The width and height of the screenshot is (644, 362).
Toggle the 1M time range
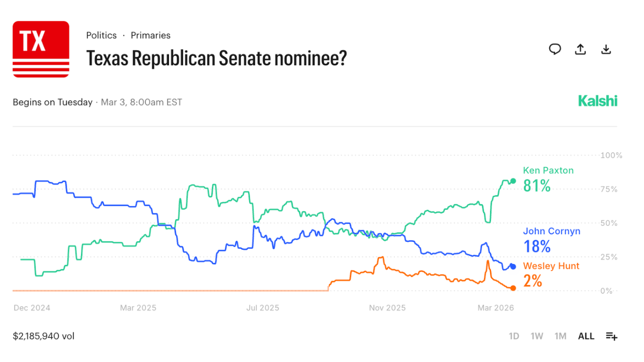tap(560, 336)
